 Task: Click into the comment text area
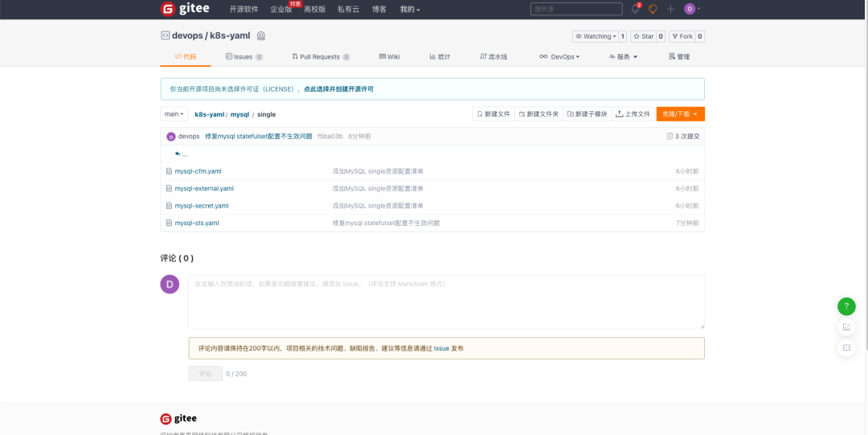(x=446, y=302)
